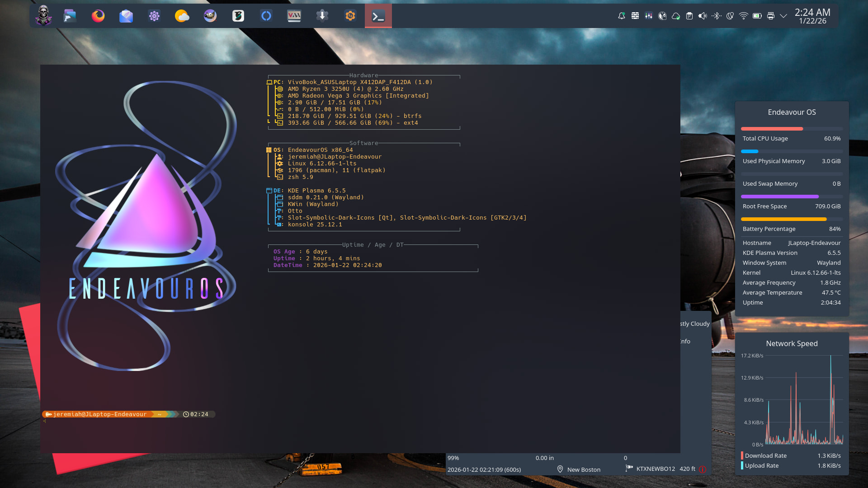Click the New Boston location label

(x=584, y=469)
